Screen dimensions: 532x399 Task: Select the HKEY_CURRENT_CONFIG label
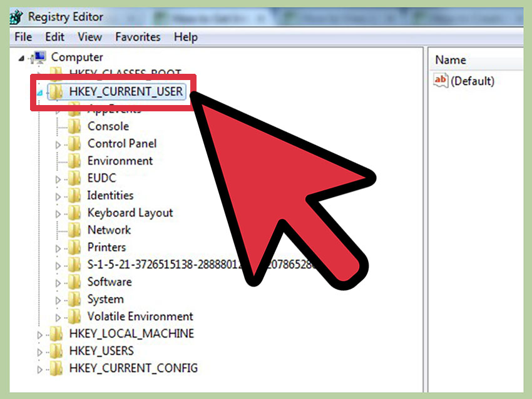pyautogui.click(x=133, y=368)
